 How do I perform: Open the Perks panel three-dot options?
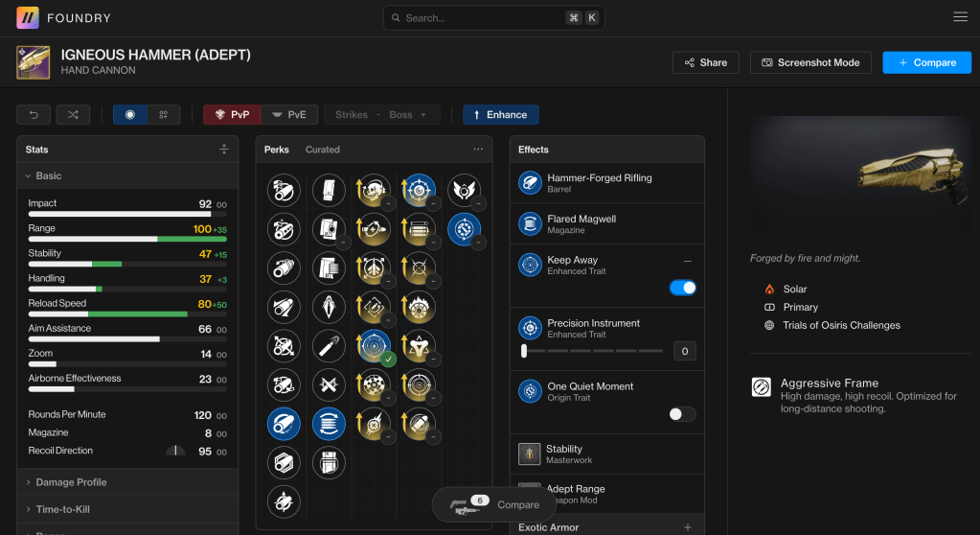pos(478,150)
